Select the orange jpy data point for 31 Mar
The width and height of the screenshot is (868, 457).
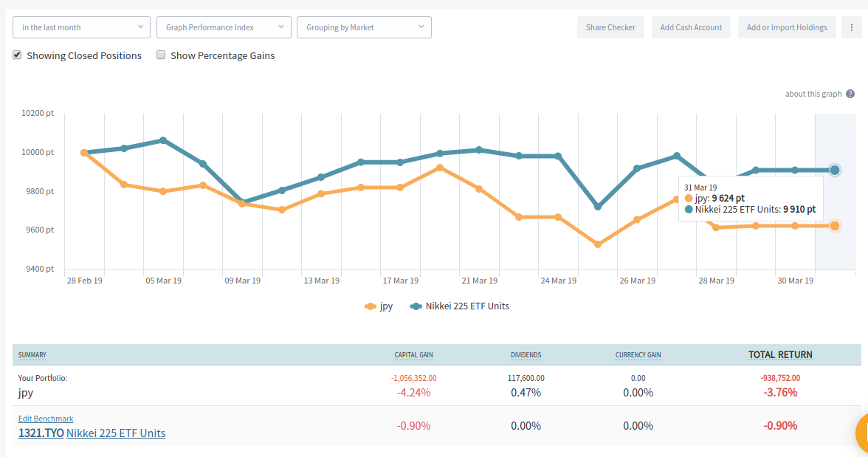pos(834,226)
